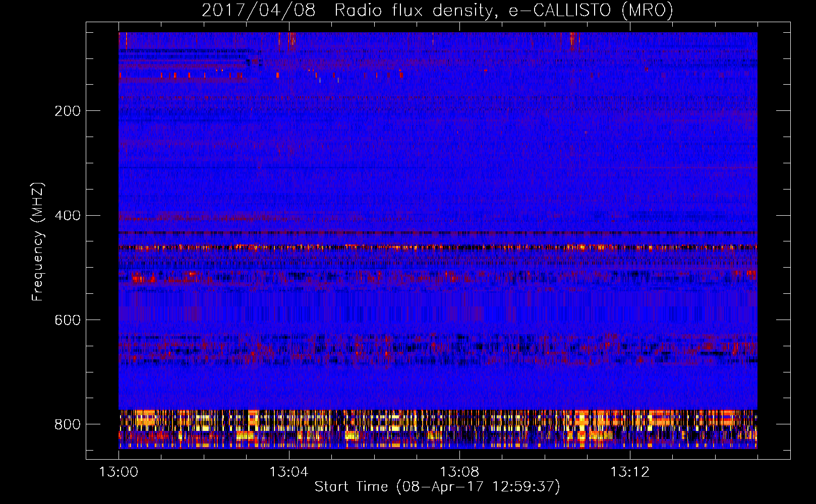816x504 pixels.
Task: Click the 13:08 time tick label
Action: coord(459,472)
